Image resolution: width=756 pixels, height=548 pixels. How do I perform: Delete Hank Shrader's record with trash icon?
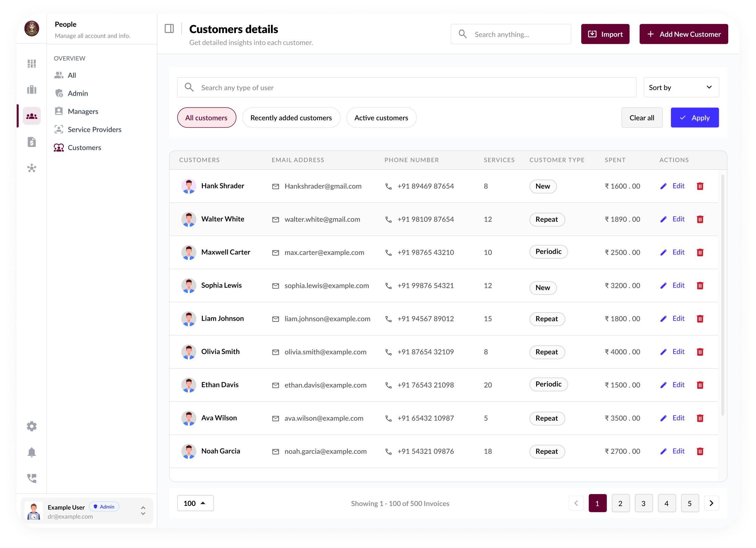[700, 186]
